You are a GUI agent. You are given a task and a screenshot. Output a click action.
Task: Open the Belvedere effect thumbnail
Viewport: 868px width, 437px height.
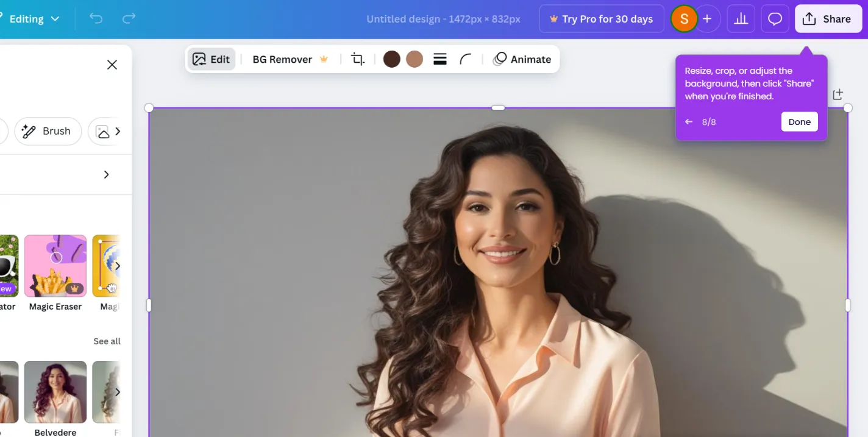click(55, 391)
